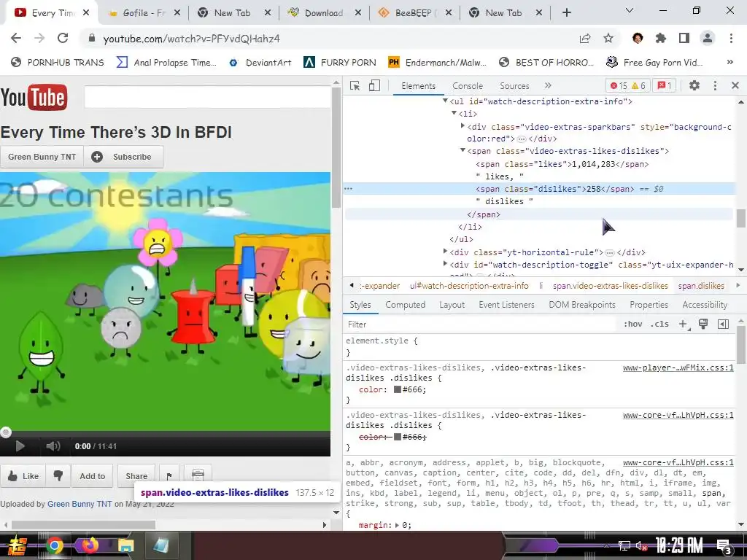This screenshot has width=747, height=560.
Task: Expand the watch-description-toggle div node
Action: click(446, 264)
